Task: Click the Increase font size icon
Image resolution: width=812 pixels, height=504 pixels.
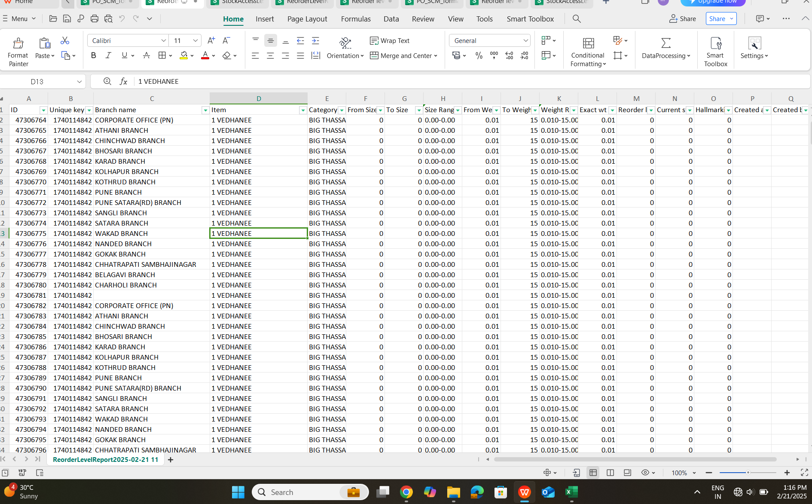Action: (211, 40)
